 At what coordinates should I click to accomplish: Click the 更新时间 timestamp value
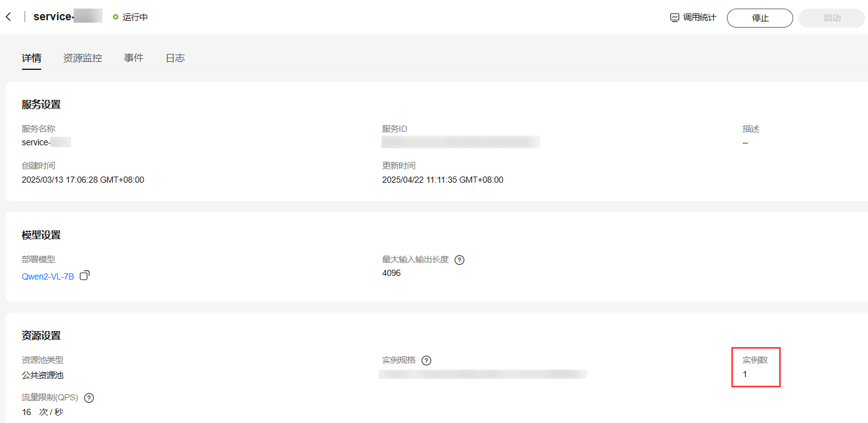tap(442, 180)
